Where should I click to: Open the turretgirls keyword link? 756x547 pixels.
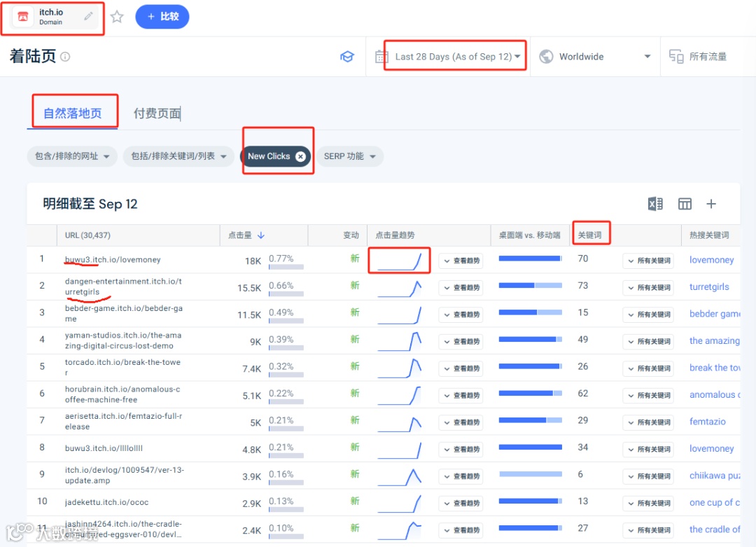tap(709, 287)
